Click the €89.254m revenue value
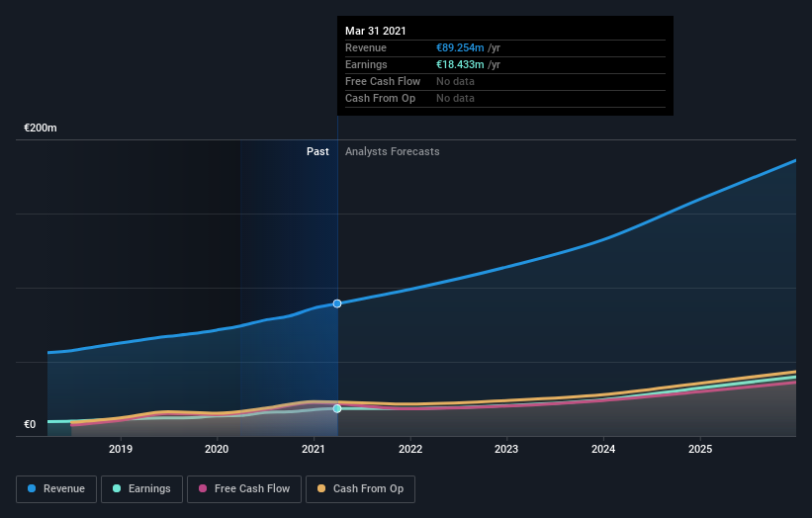Image resolution: width=812 pixels, height=518 pixels. click(x=460, y=47)
